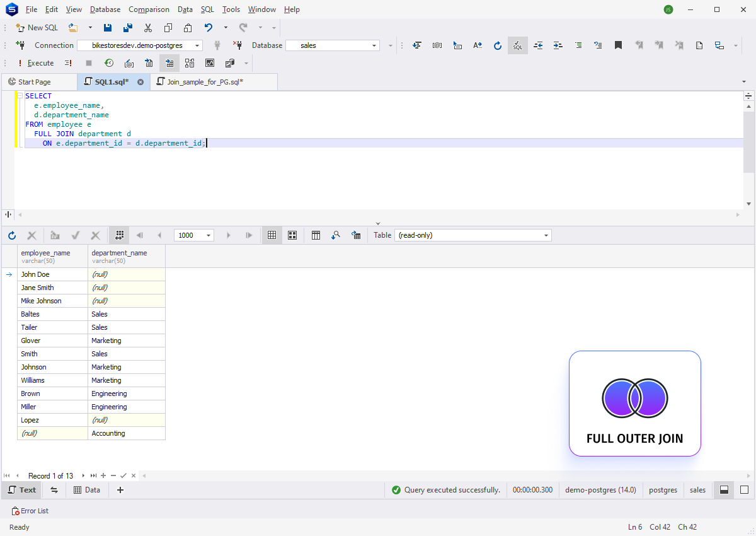Viewport: 756px width, 536px height.
Task: Toggle a bookmark on current line
Action: (619, 45)
